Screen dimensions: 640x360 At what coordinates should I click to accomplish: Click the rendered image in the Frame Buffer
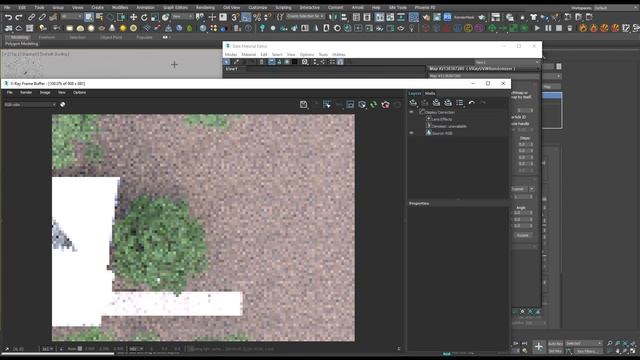coord(203,227)
